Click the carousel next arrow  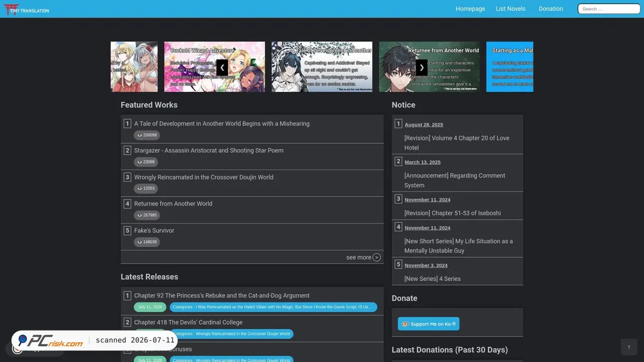pos(422,67)
